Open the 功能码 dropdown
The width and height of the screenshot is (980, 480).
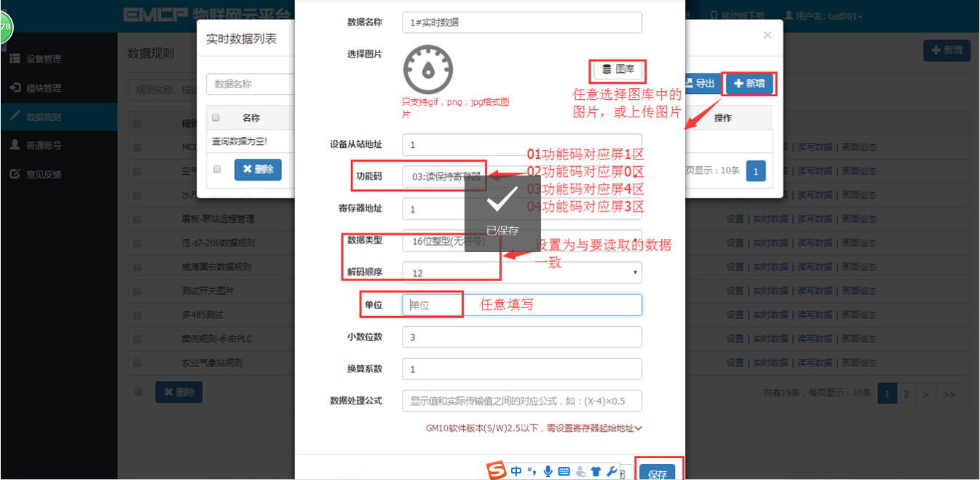click(x=522, y=176)
